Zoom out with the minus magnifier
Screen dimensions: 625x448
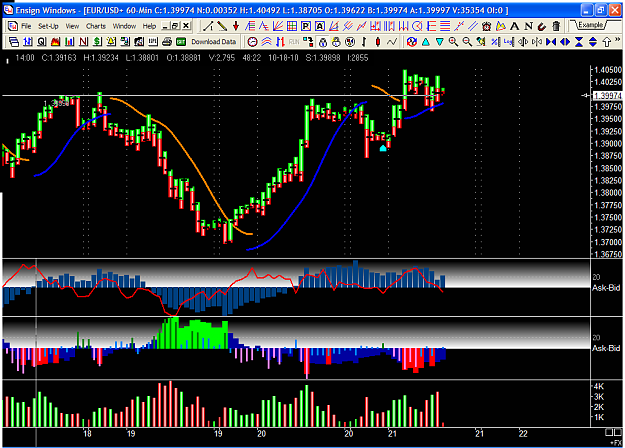tap(467, 41)
